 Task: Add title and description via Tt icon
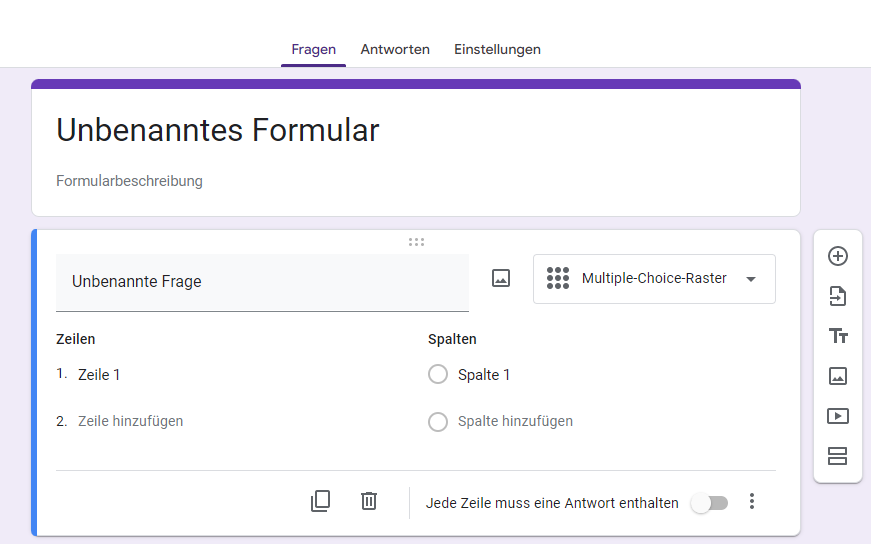[838, 336]
